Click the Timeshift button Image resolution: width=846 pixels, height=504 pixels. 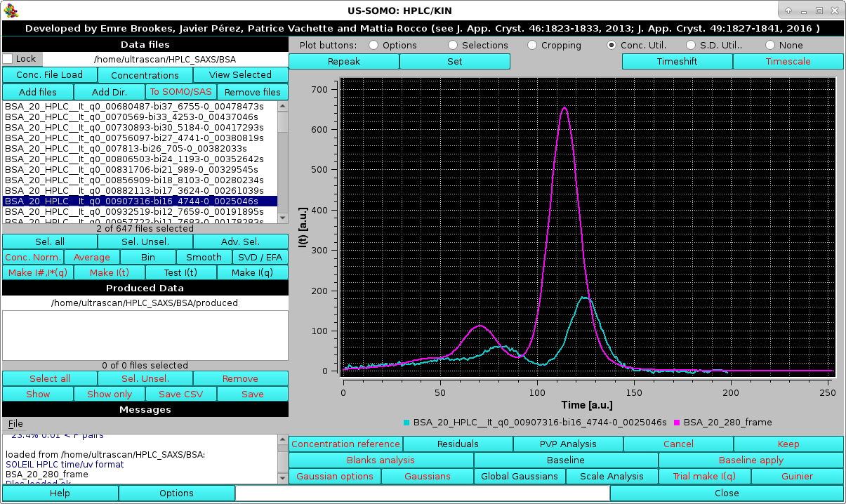tap(676, 61)
